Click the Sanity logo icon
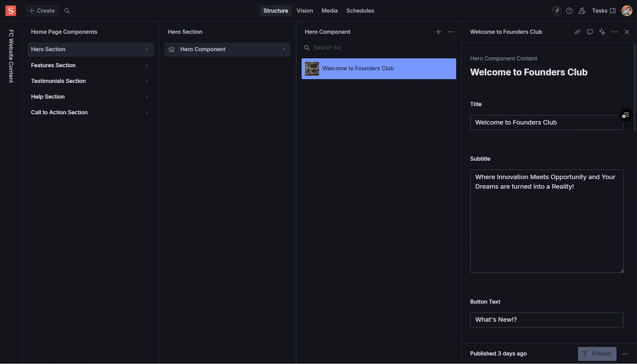Viewport: 637px width, 364px height. pyautogui.click(x=11, y=11)
